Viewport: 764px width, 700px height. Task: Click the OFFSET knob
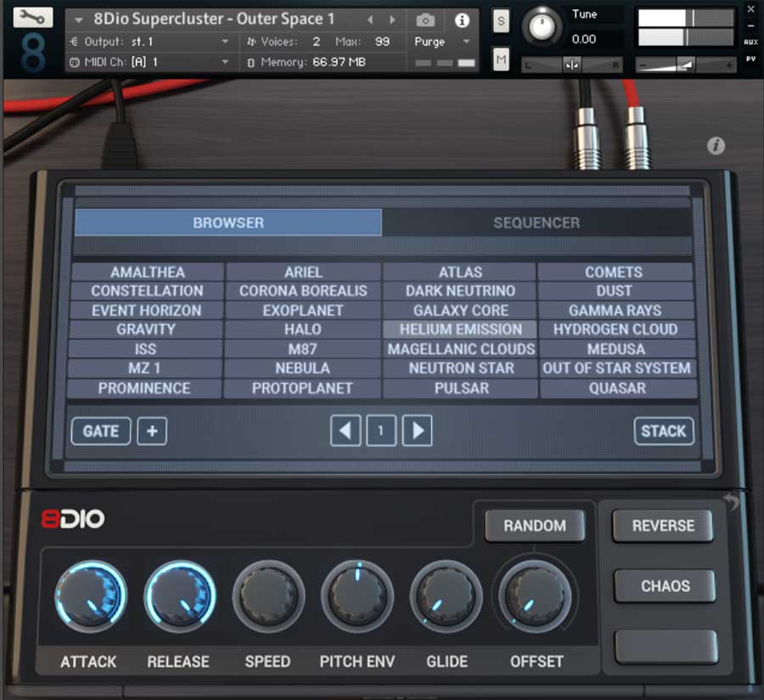pyautogui.click(x=535, y=596)
